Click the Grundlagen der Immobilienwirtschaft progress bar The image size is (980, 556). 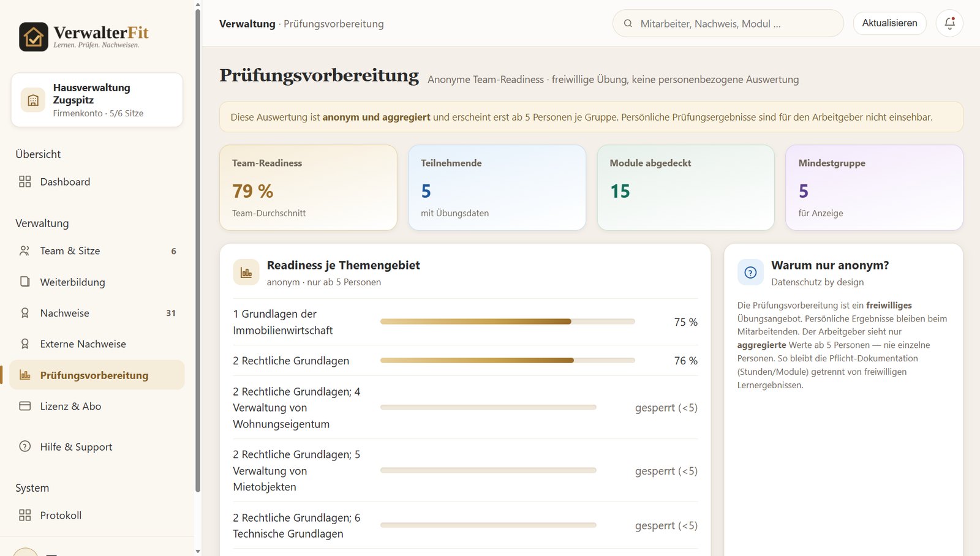point(508,321)
